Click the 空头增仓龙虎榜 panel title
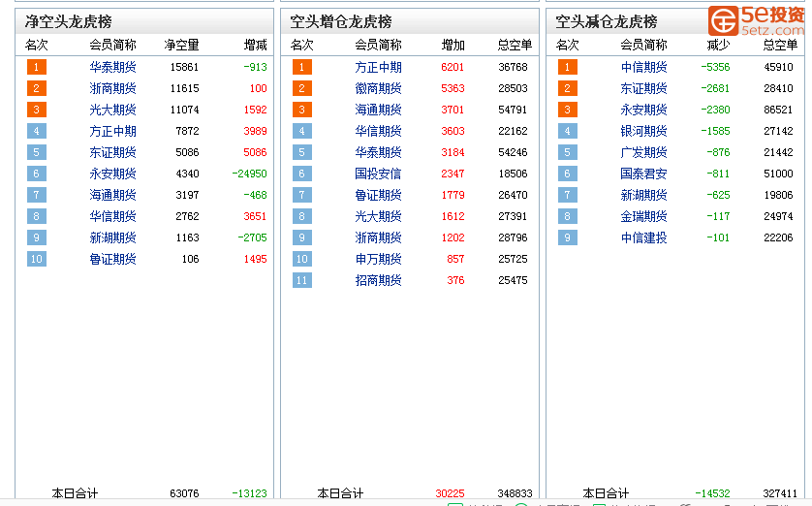812x506 pixels. tap(340, 21)
